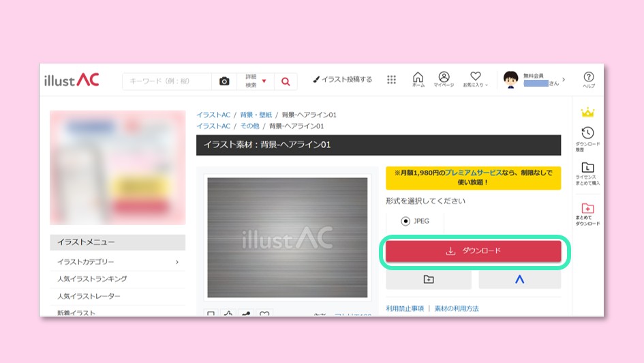Click first イラストAC breadcrumb link
This screenshot has width=644, height=363.
point(213,115)
